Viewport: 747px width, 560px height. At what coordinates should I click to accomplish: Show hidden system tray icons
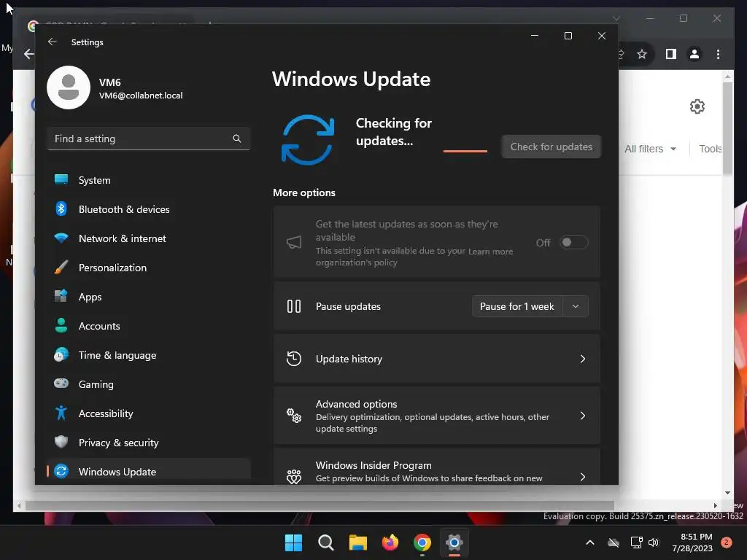point(589,542)
